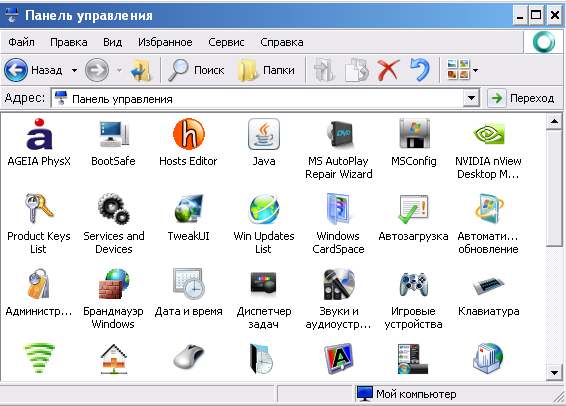Select the globe with mail icon
Viewport: 566px width, 406px height.
pos(488,359)
